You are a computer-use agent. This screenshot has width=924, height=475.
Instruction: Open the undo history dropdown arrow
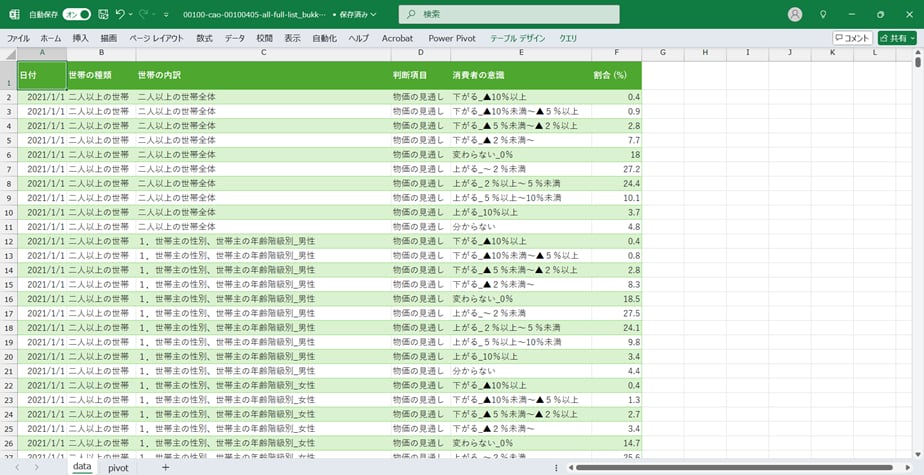click(x=132, y=15)
